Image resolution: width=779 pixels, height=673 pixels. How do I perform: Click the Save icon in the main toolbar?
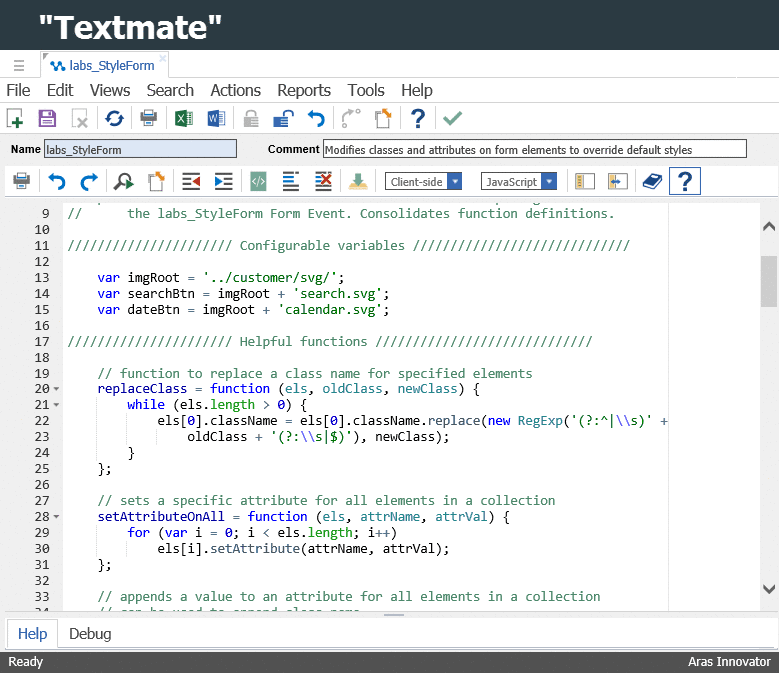(47, 119)
